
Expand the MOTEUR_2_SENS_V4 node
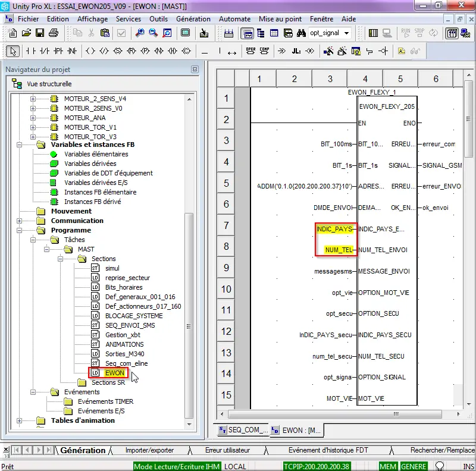click(33, 99)
